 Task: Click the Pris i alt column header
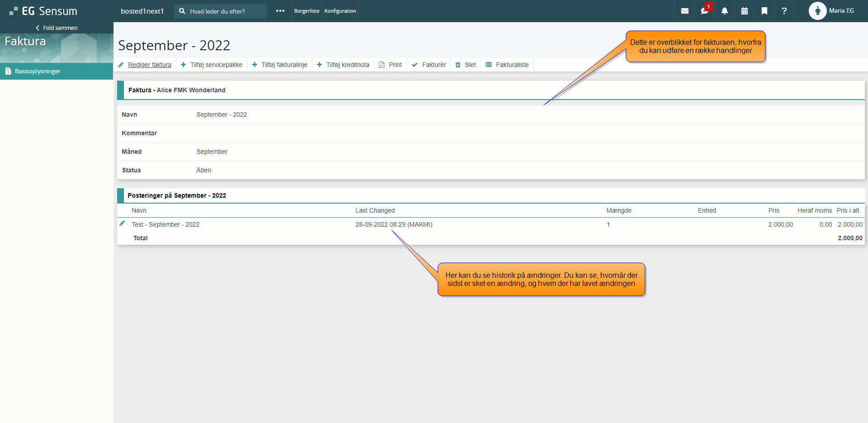coord(848,210)
